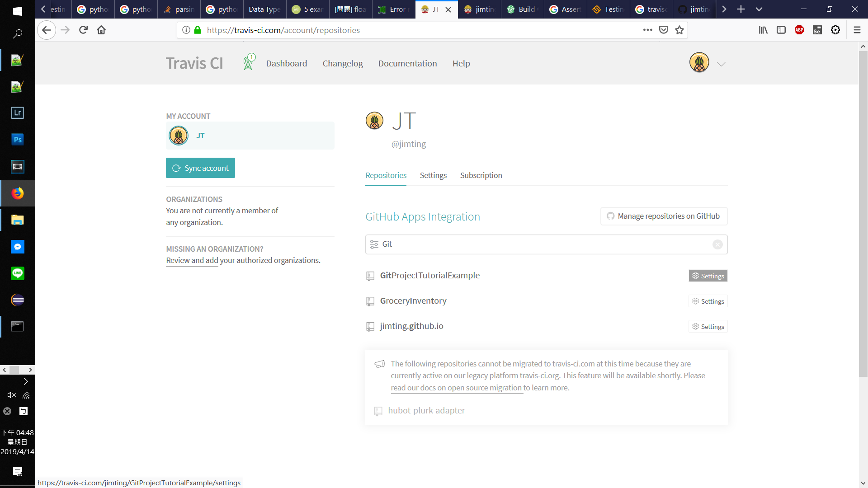Click the Adblock Plus extension icon

799,30
